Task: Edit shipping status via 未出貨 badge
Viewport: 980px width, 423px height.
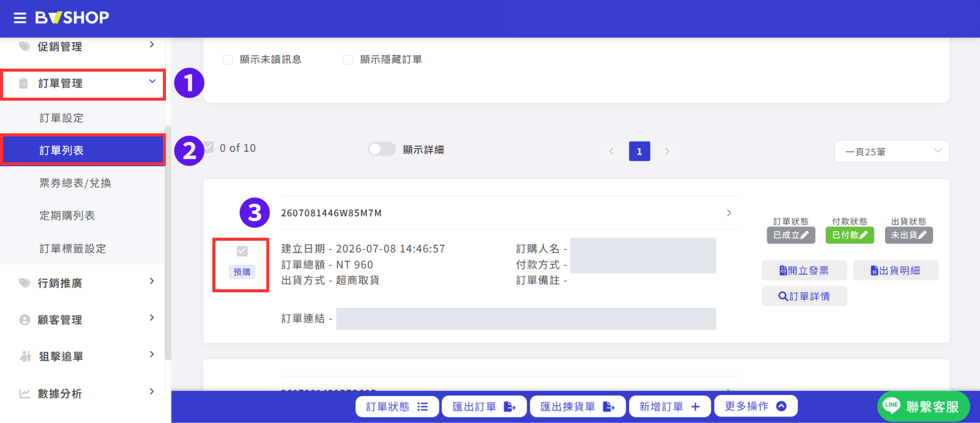Action: pos(909,235)
